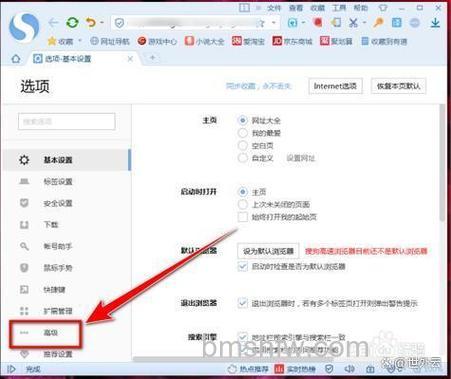Click the Internet选项 button
The height and width of the screenshot is (379, 451).
(335, 86)
